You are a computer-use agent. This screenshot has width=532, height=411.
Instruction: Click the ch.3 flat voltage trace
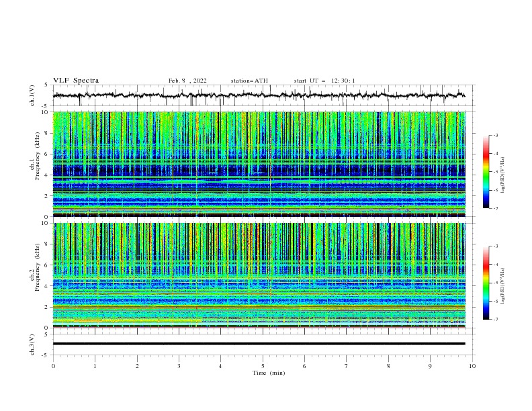click(259, 344)
